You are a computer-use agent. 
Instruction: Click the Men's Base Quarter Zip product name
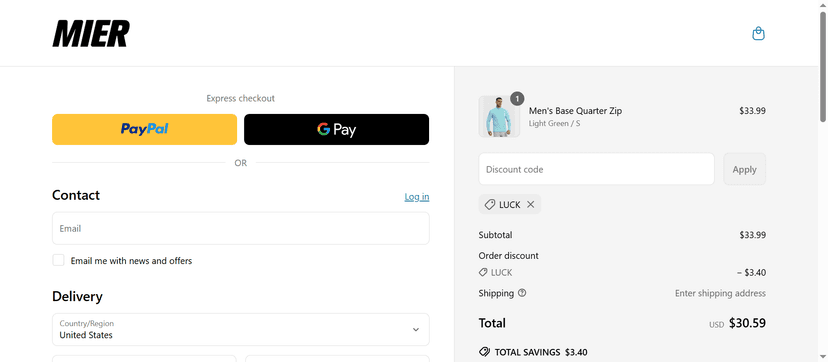coord(575,111)
